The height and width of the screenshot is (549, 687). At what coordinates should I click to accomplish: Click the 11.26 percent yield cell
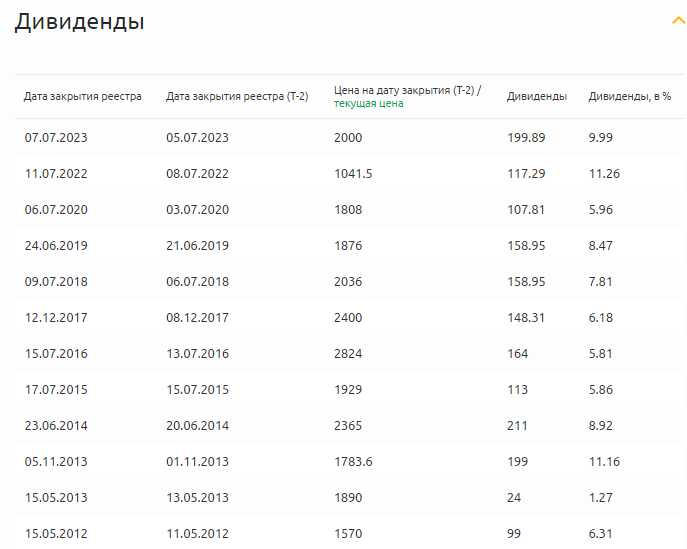[x=604, y=173]
